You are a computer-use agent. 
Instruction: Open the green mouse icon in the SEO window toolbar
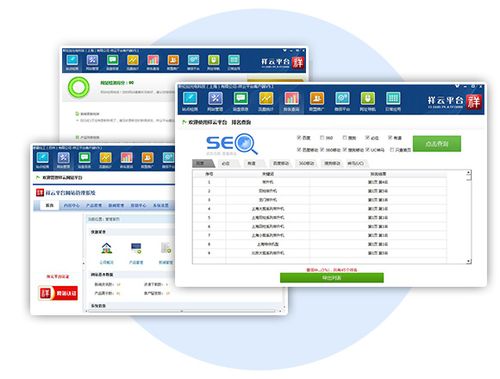point(368,99)
